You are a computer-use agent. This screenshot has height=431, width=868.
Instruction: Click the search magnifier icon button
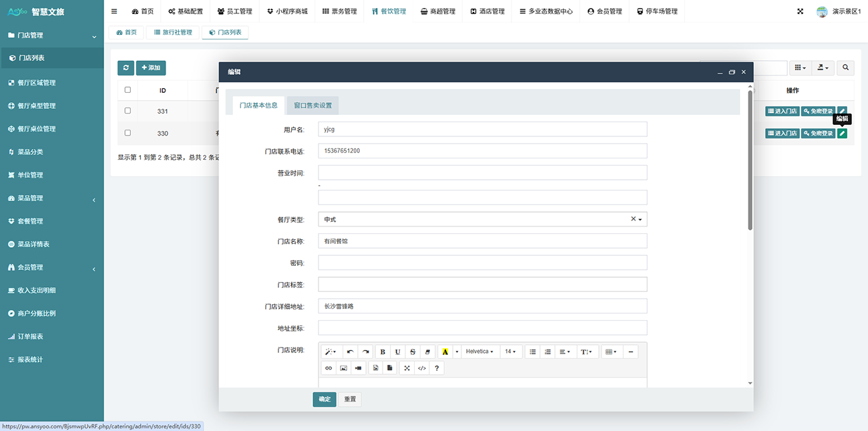point(845,67)
